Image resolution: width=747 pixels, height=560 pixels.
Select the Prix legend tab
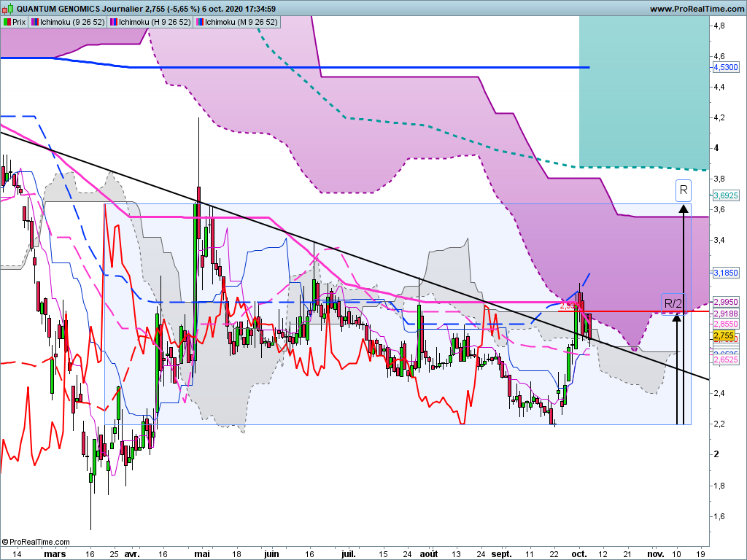point(15,22)
